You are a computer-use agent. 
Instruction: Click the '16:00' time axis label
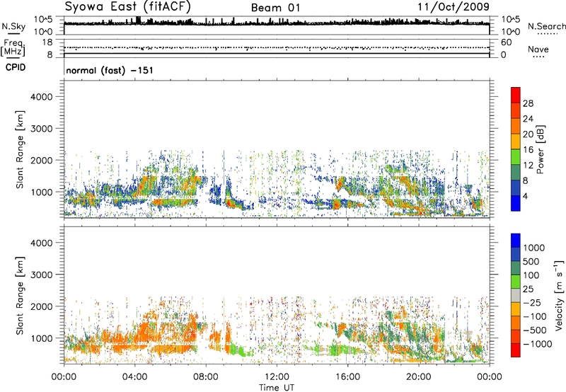pyautogui.click(x=347, y=377)
